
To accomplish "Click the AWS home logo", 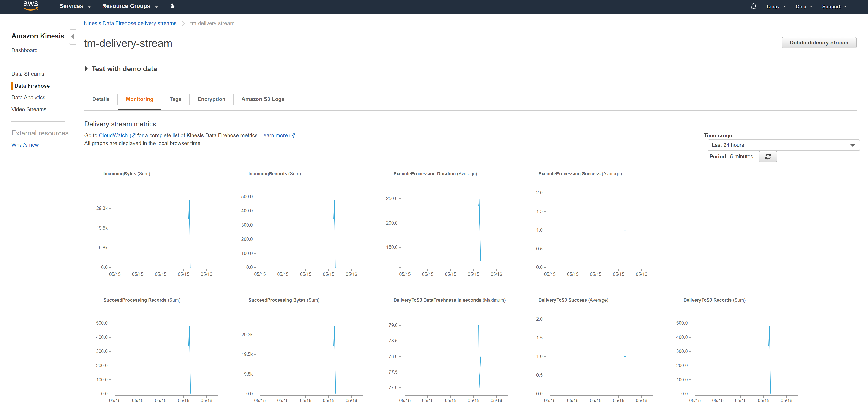I will [30, 6].
